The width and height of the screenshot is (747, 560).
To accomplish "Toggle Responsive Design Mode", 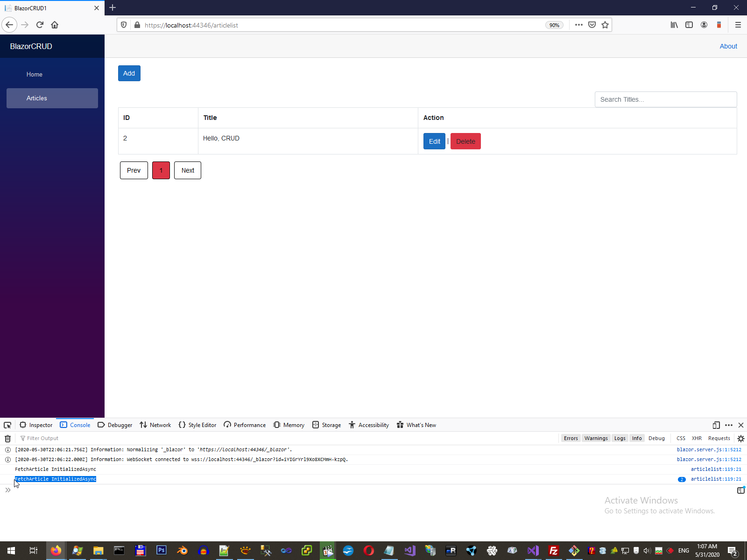I will 716,425.
